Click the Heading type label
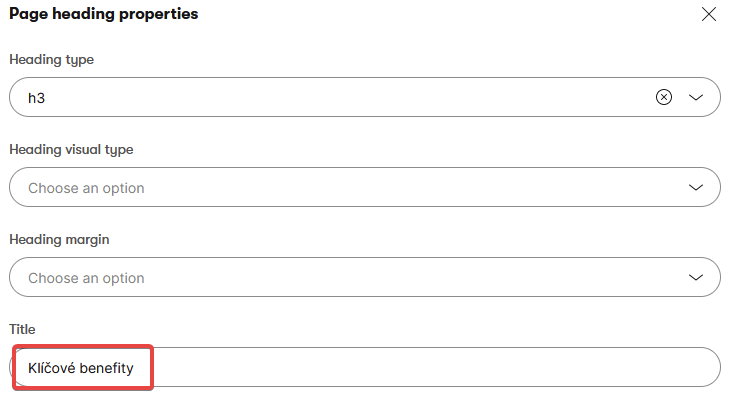Viewport: 732px width, 400px height. click(52, 60)
